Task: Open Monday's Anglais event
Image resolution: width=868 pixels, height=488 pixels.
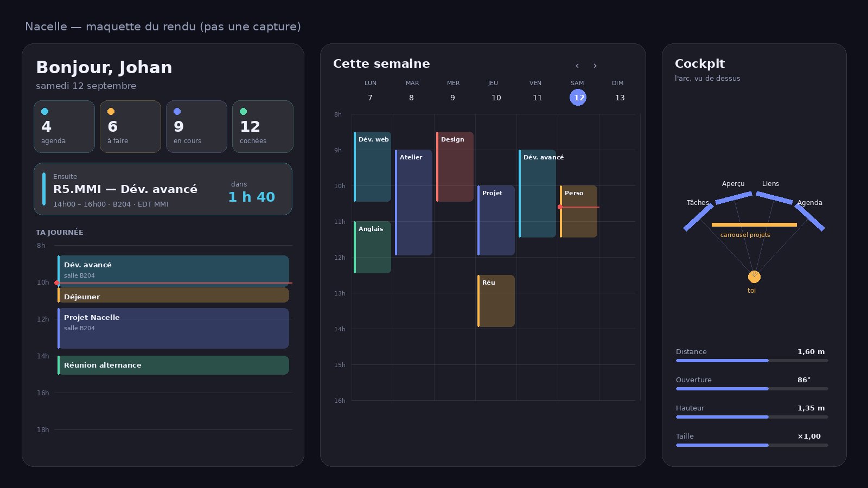Action: coord(372,247)
